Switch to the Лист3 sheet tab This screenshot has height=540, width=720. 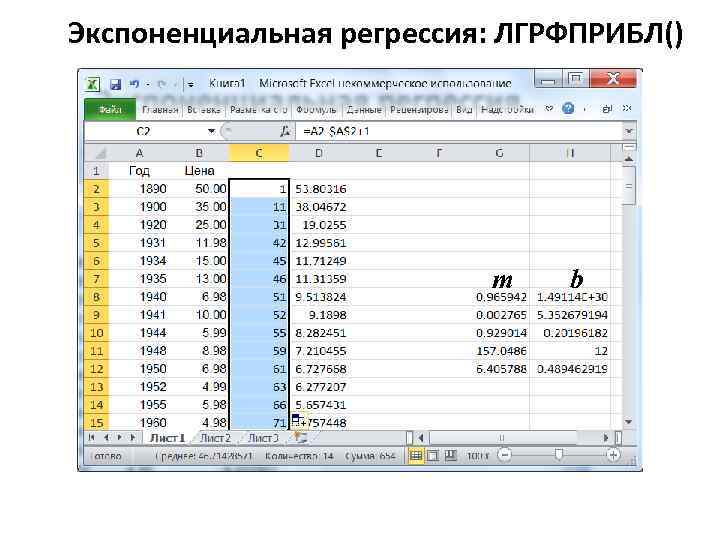coord(263,438)
